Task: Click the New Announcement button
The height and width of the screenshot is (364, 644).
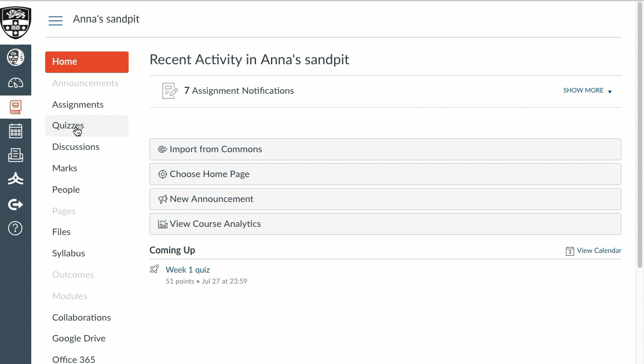Action: click(385, 199)
